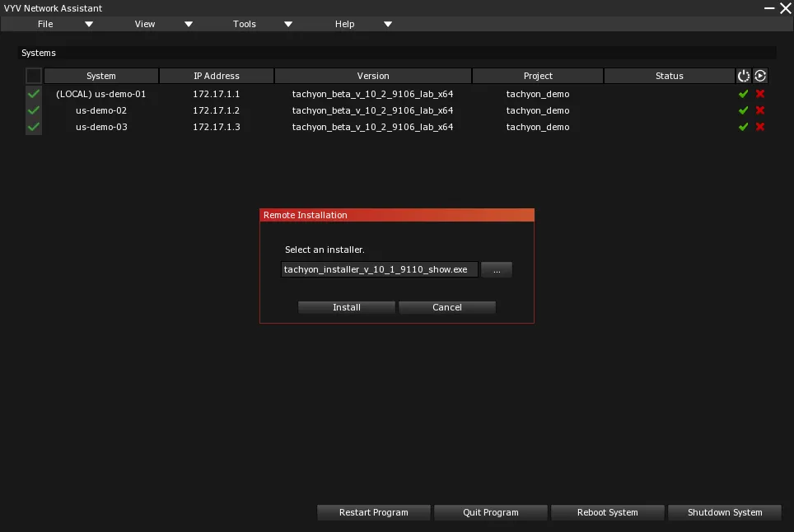Click the power icon in table header

[743, 76]
